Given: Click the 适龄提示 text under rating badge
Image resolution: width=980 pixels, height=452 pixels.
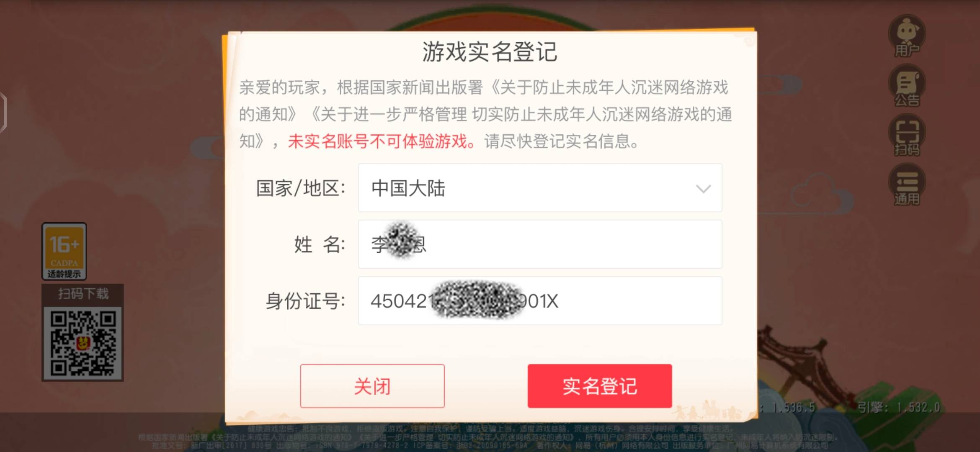Looking at the screenshot, I should [64, 274].
